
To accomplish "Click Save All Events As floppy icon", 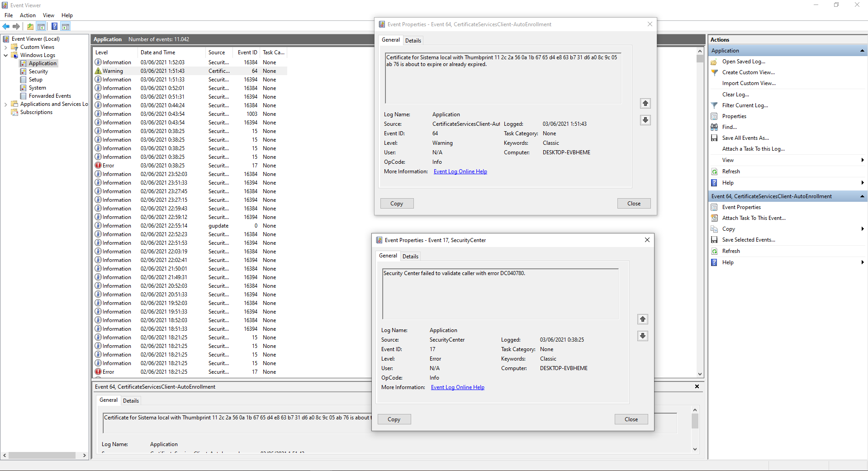I will click(714, 138).
